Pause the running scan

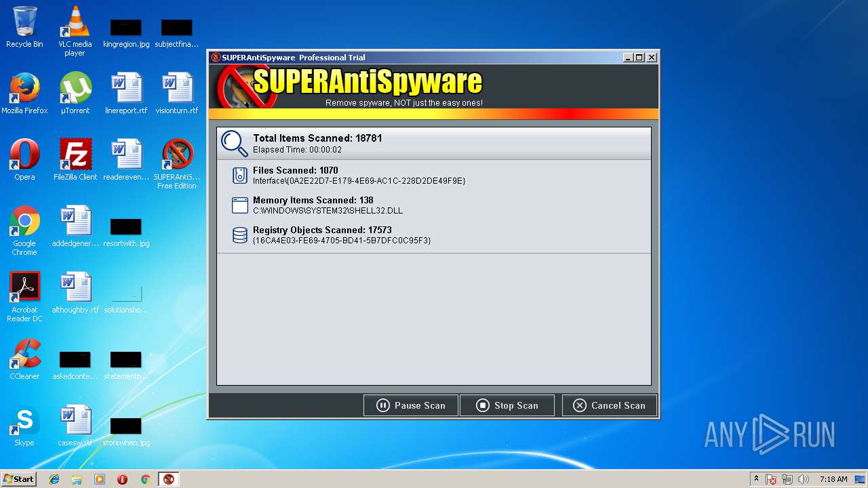pyautogui.click(x=411, y=405)
